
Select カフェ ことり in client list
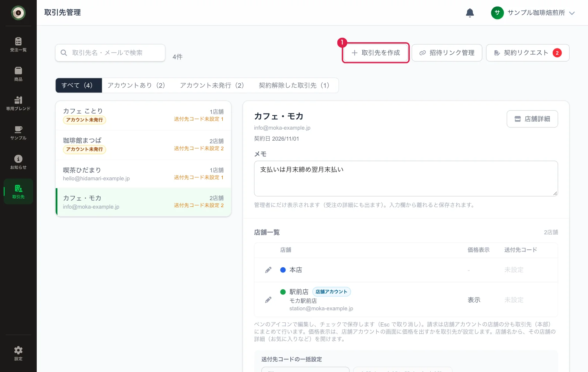pos(143,116)
